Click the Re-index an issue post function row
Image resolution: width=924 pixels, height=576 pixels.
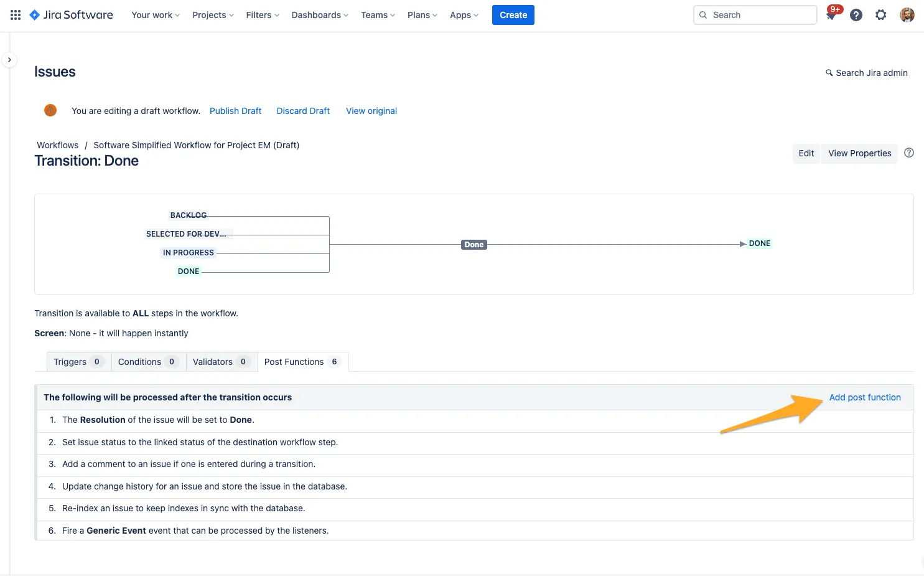click(x=475, y=508)
